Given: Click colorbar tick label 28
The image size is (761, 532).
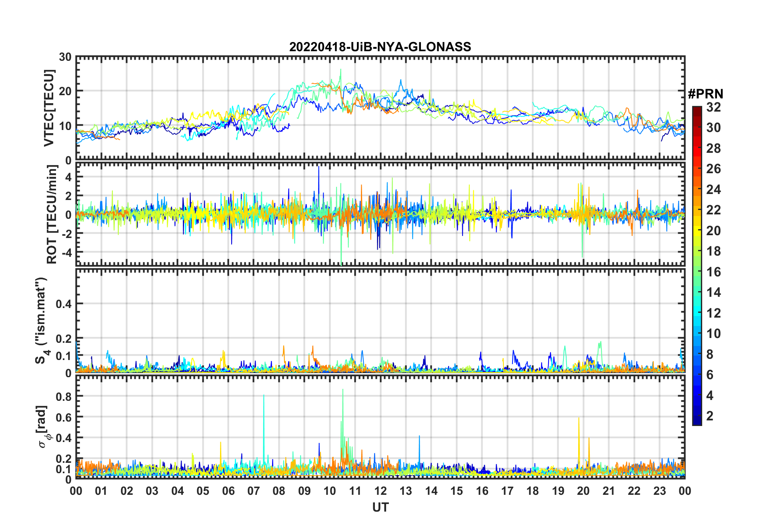Looking at the screenshot, I should (x=713, y=148).
